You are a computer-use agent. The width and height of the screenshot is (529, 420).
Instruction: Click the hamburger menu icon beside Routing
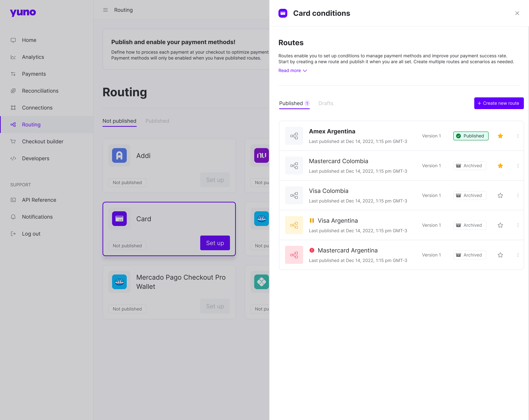[x=105, y=10]
